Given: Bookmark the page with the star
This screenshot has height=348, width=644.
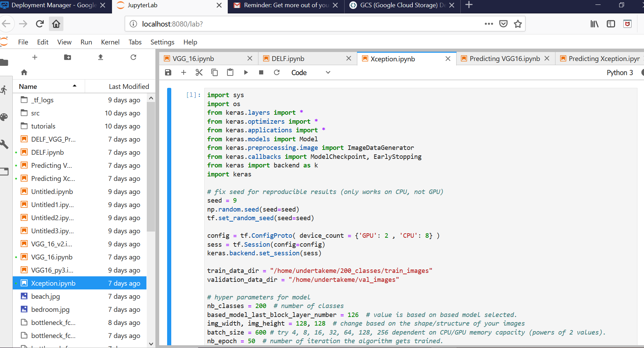Looking at the screenshot, I should (x=518, y=24).
